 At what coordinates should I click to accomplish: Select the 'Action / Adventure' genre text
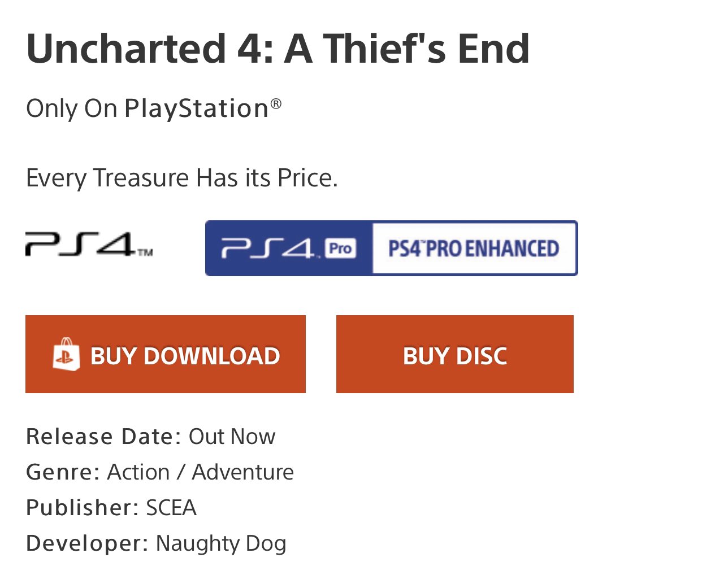tap(201, 472)
